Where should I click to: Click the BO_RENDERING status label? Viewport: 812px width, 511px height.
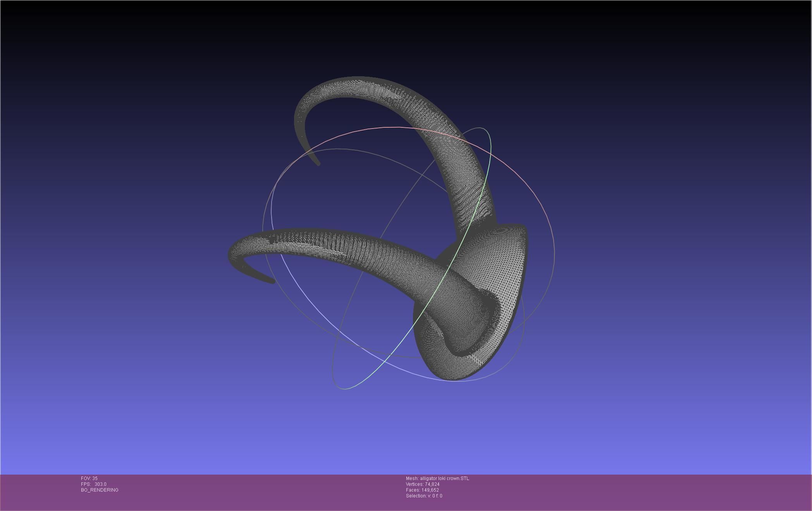(100, 490)
